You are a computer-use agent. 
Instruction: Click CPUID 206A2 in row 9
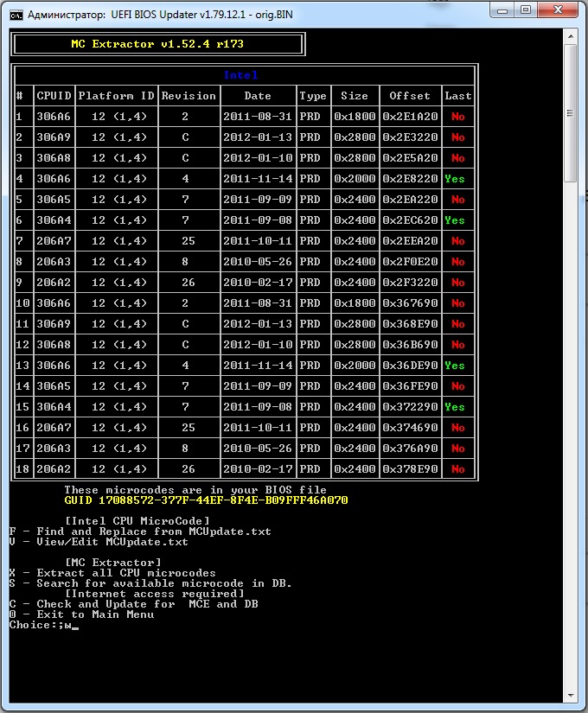[54, 283]
